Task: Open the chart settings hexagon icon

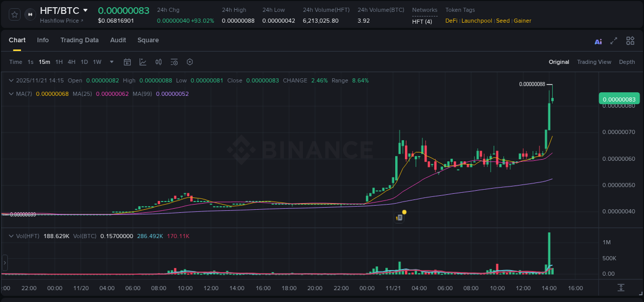Action: click(x=190, y=62)
